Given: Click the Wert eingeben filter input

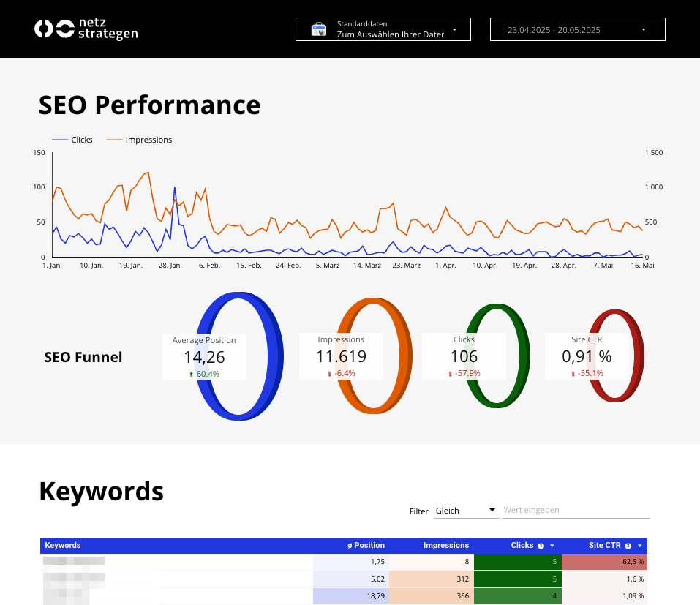Looking at the screenshot, I should (x=576, y=510).
